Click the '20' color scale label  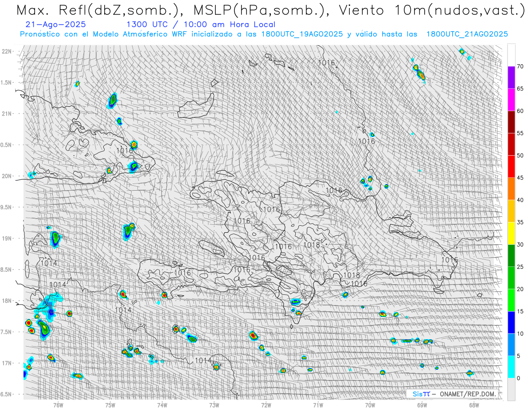520,289
